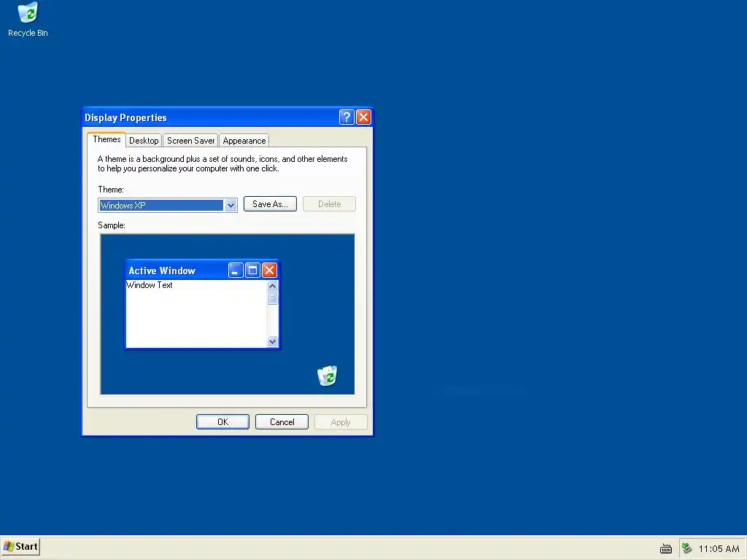747x560 pixels.
Task: Confirm with the OK button
Action: [223, 422]
